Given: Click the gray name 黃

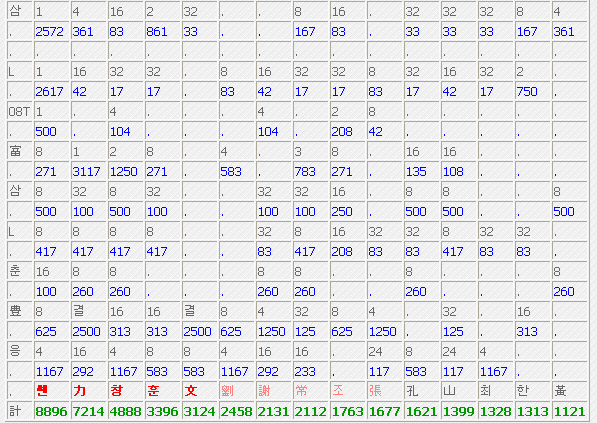Looking at the screenshot, I should click(x=560, y=391).
